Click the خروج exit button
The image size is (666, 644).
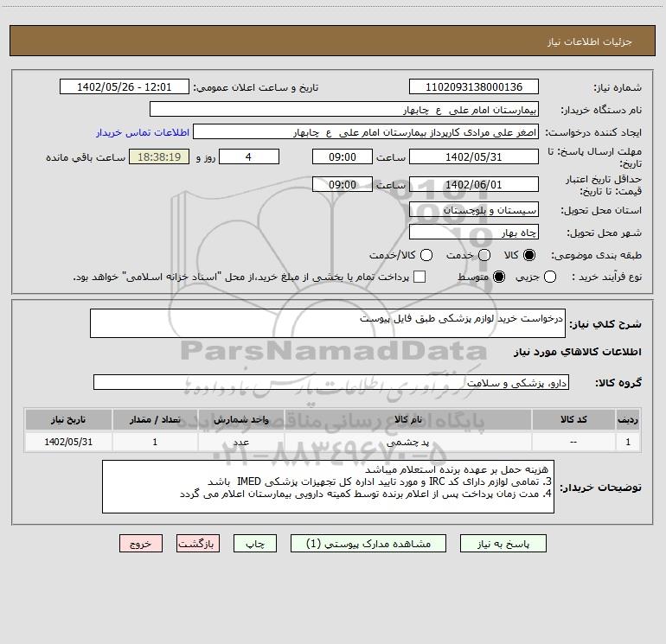[x=141, y=544]
